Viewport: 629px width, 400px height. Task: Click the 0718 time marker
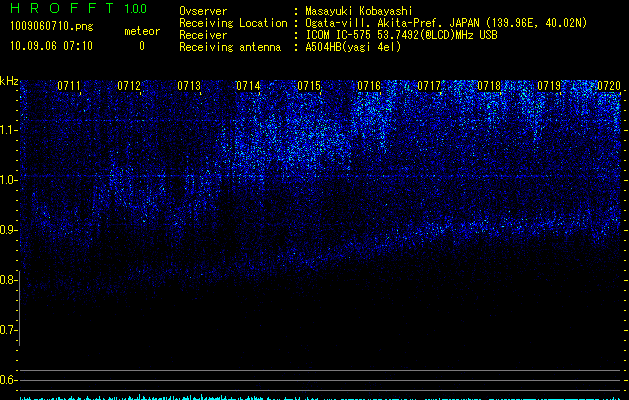click(489, 85)
